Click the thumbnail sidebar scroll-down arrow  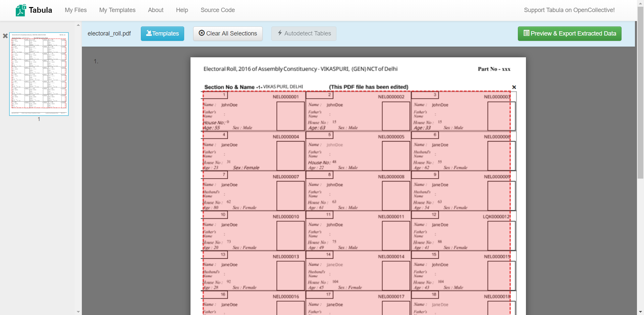pos(78,312)
